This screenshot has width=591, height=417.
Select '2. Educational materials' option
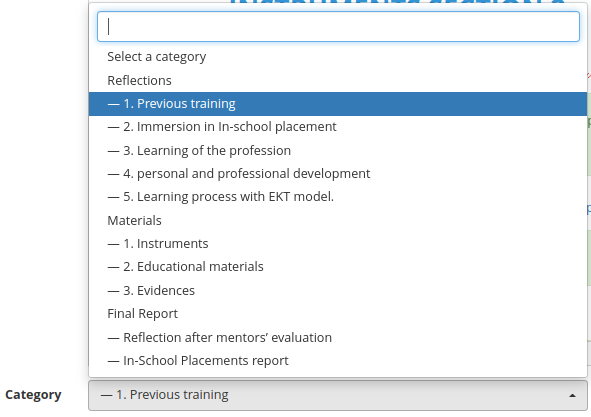tap(338, 267)
